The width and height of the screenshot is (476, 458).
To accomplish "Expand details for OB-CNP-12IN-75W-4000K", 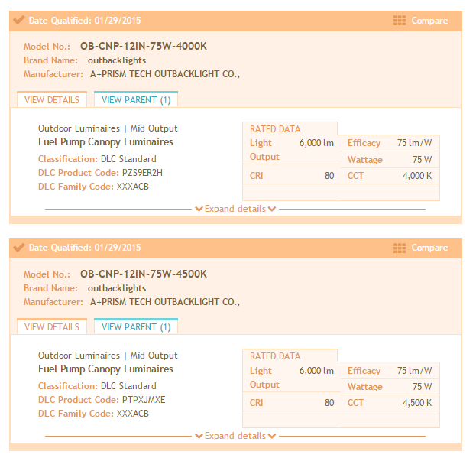I will [x=235, y=209].
